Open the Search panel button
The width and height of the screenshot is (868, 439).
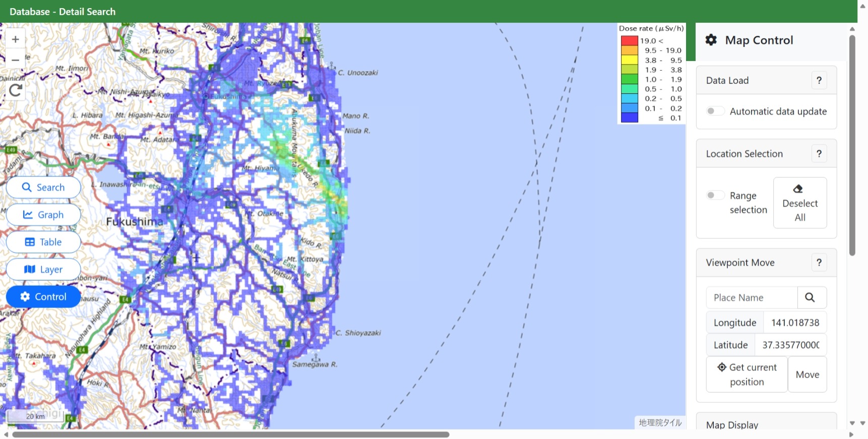click(43, 187)
